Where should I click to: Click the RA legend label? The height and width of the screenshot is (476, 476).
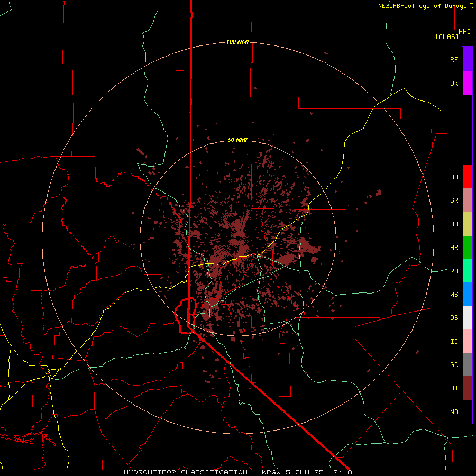pyautogui.click(x=454, y=271)
